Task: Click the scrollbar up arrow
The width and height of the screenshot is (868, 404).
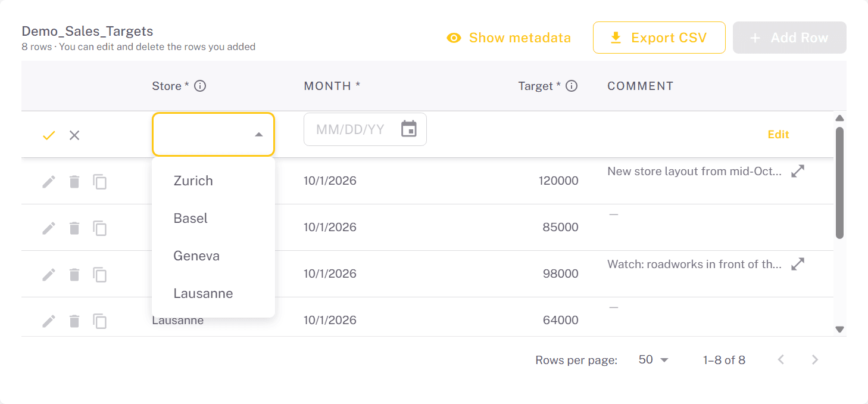Action: [x=840, y=118]
